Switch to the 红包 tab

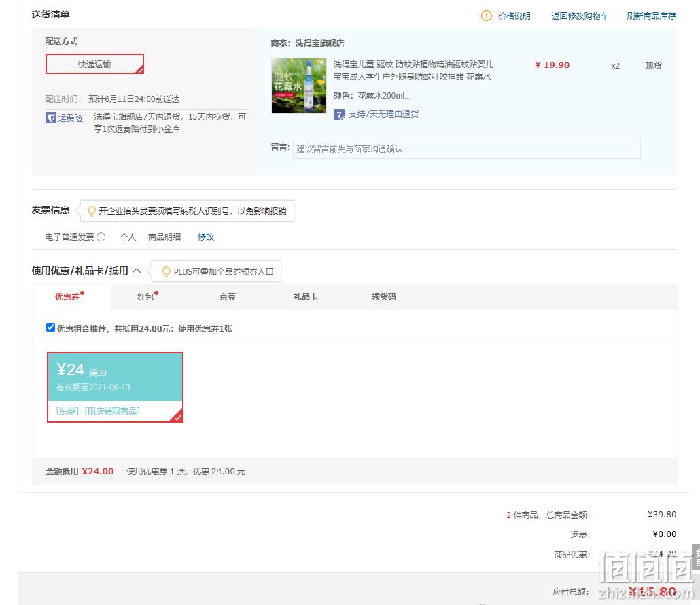[145, 297]
